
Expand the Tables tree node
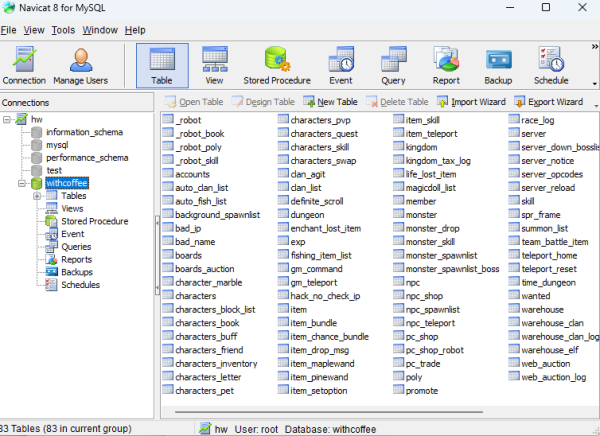[37, 196]
